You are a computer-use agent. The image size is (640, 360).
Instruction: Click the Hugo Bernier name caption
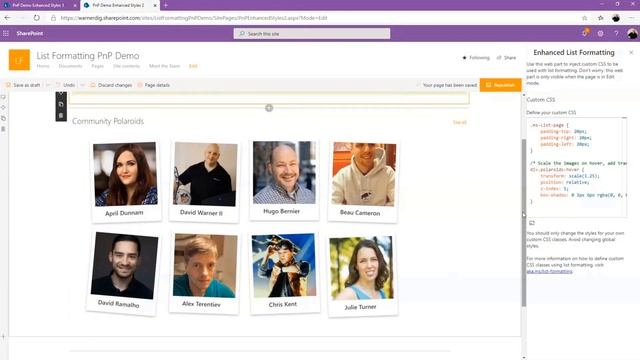point(282,211)
